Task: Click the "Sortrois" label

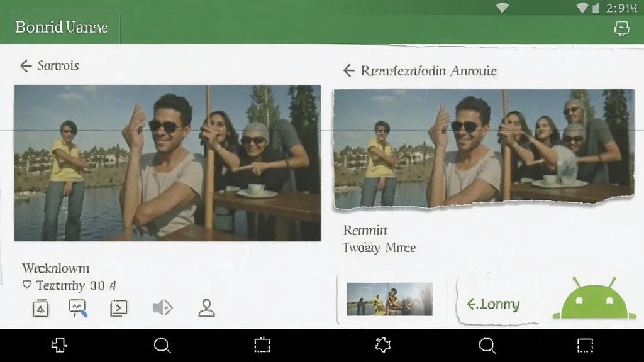Action: point(58,65)
